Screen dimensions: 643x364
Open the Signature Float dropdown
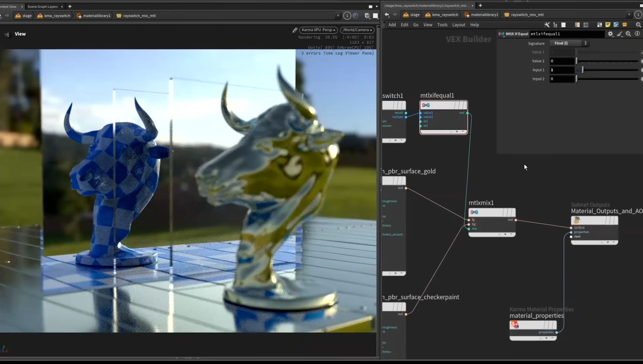tap(569, 43)
